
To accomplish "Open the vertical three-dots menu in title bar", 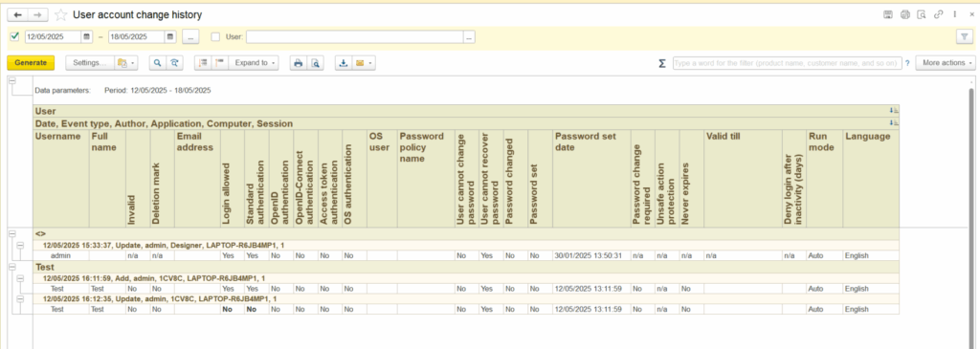I will click(x=955, y=14).
